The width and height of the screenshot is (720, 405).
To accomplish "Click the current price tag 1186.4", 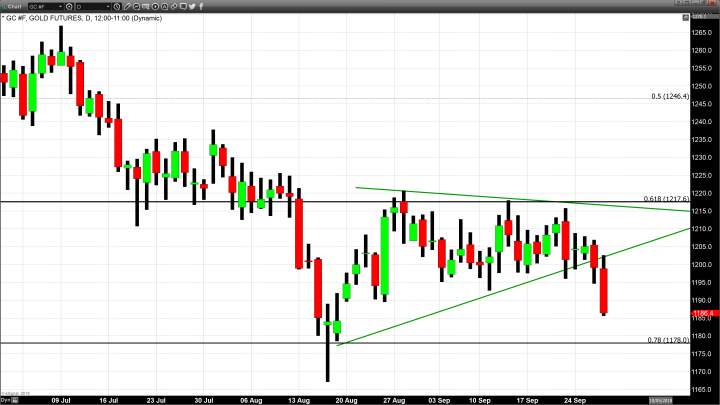I will click(x=701, y=313).
